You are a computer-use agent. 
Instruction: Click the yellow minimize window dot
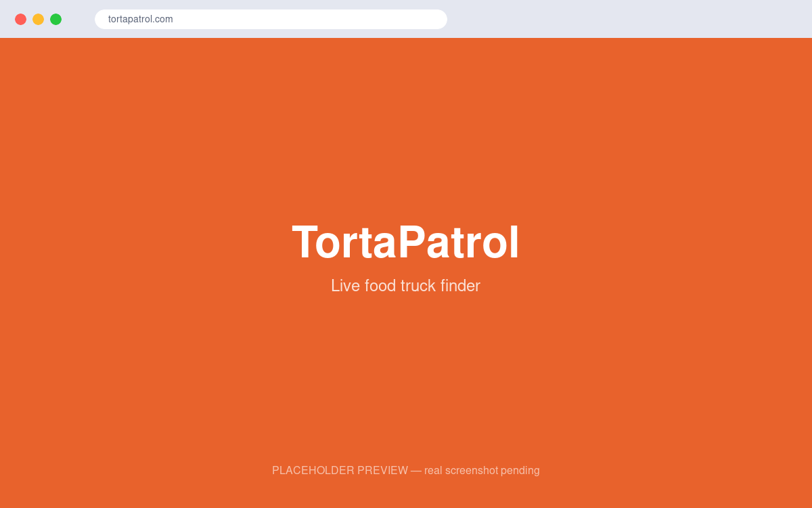click(x=38, y=19)
